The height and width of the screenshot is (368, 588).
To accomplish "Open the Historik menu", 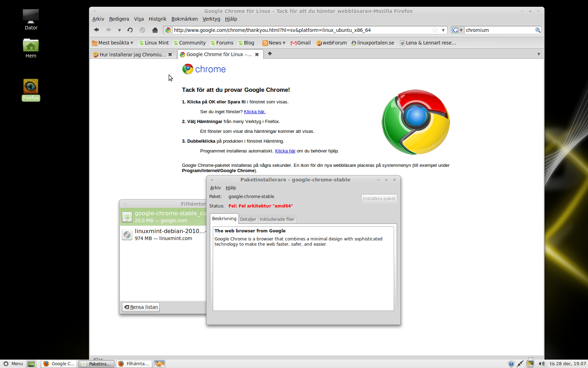I will click(x=157, y=19).
